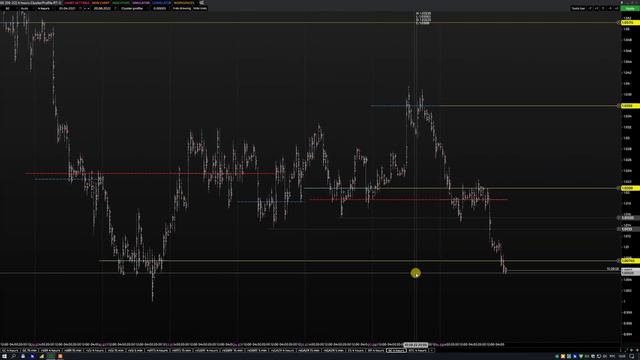
Task: Open the Cluster profile chart type dropdown
Action: (133, 8)
